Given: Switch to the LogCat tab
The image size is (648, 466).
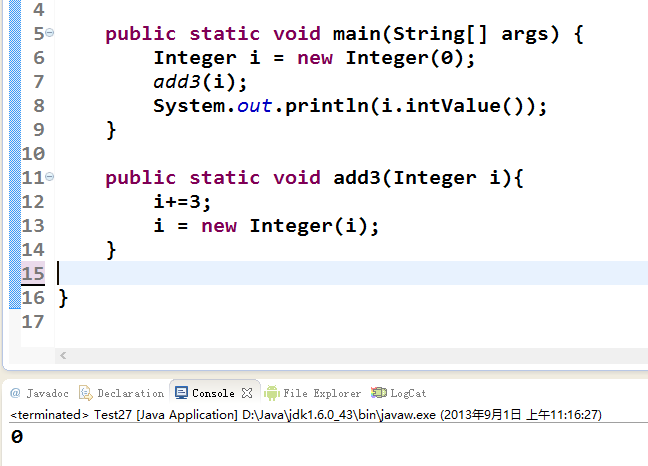Looking at the screenshot, I should (x=408, y=393).
